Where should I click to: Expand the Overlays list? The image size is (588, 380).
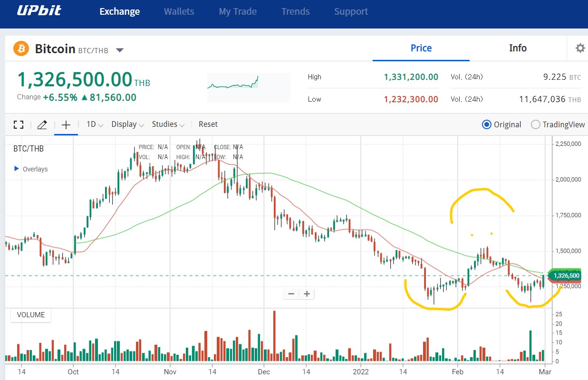pos(31,169)
